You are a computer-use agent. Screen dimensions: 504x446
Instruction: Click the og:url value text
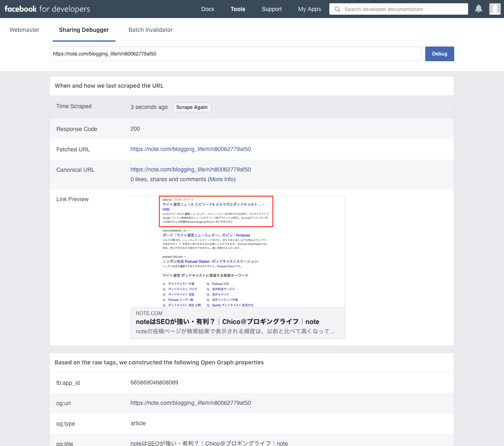point(191,403)
